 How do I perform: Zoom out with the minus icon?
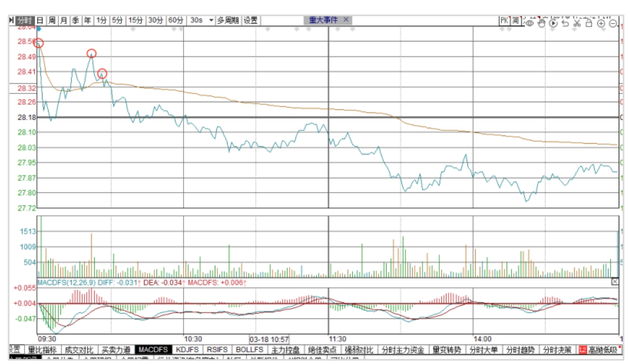click(613, 24)
